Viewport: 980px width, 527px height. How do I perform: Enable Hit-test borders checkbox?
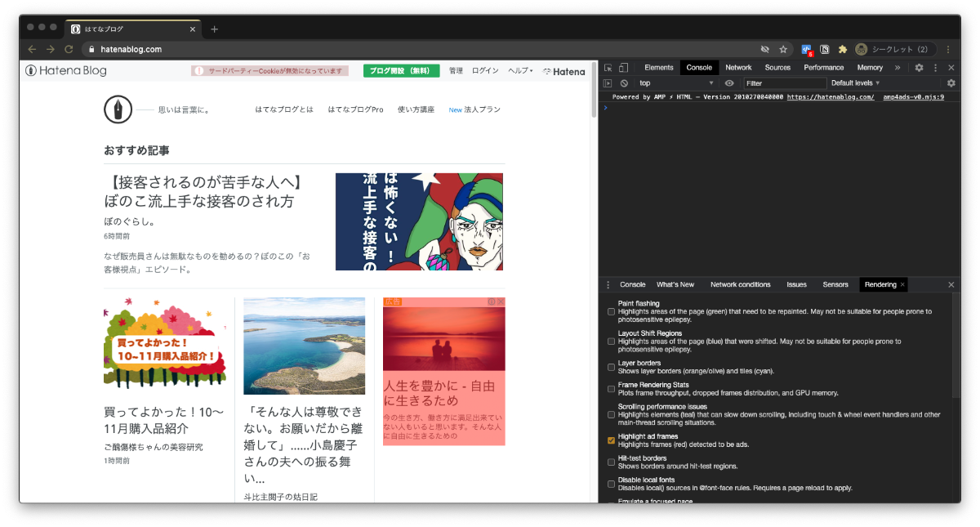pyautogui.click(x=612, y=462)
